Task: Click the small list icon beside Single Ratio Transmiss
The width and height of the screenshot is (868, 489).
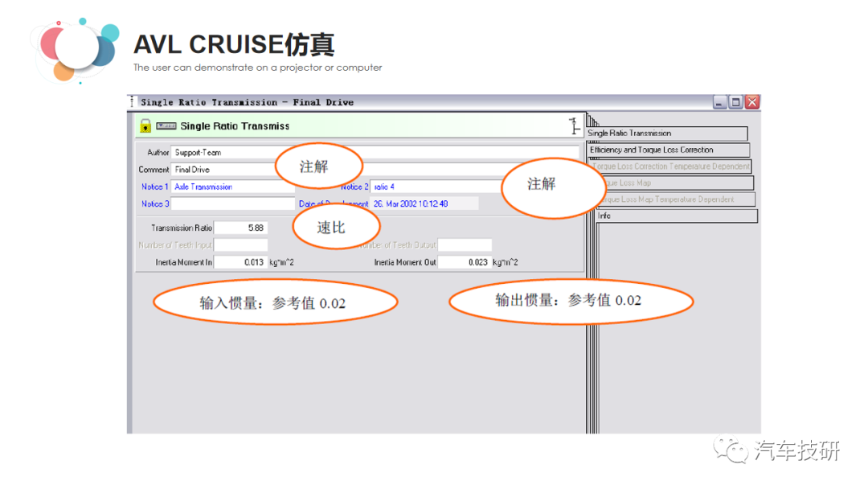Action: (x=166, y=127)
